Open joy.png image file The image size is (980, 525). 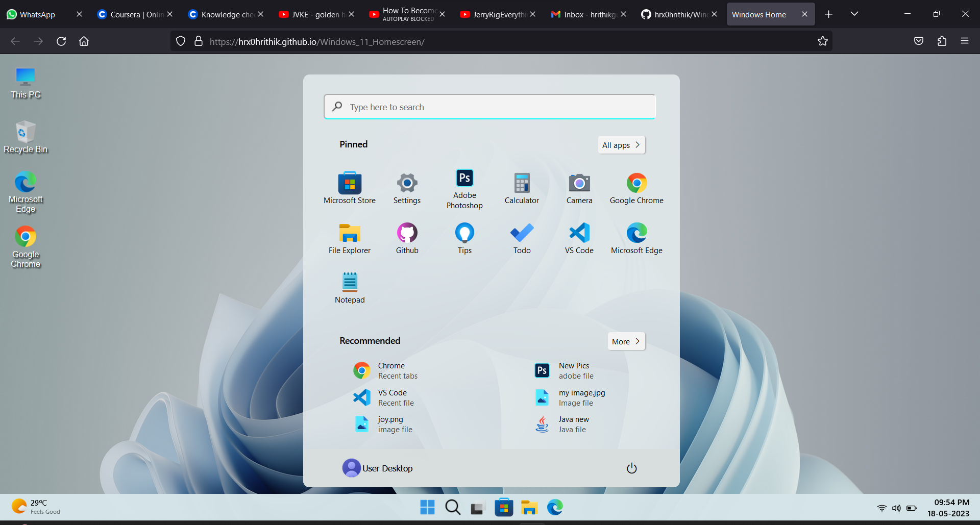point(383,424)
